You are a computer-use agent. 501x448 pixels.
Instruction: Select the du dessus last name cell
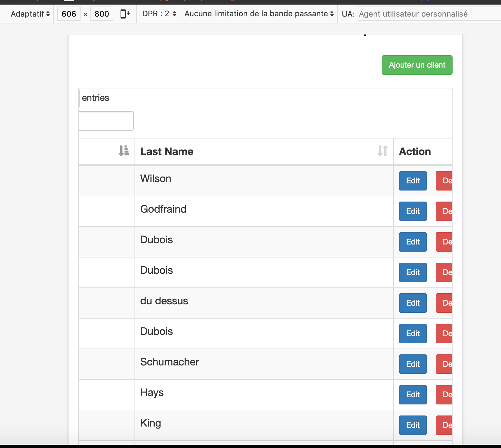tap(264, 303)
